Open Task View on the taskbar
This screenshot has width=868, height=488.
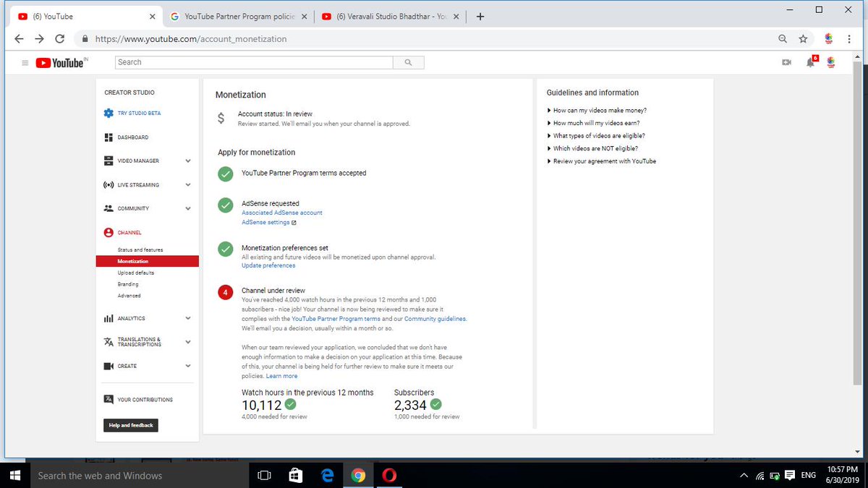point(264,475)
